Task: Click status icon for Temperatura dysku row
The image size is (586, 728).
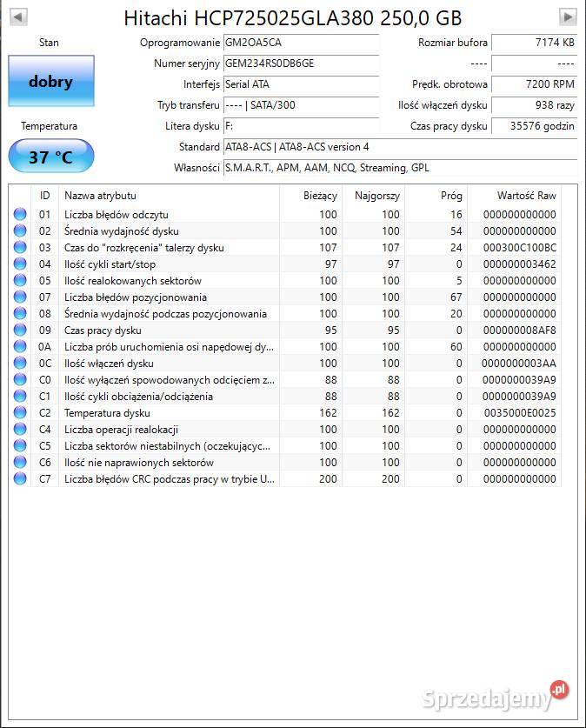Action: tap(20, 412)
